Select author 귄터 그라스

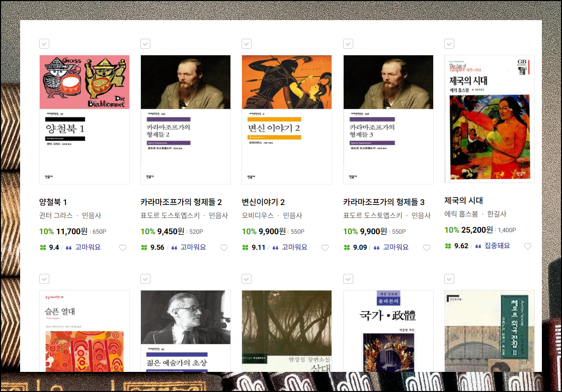click(56, 216)
